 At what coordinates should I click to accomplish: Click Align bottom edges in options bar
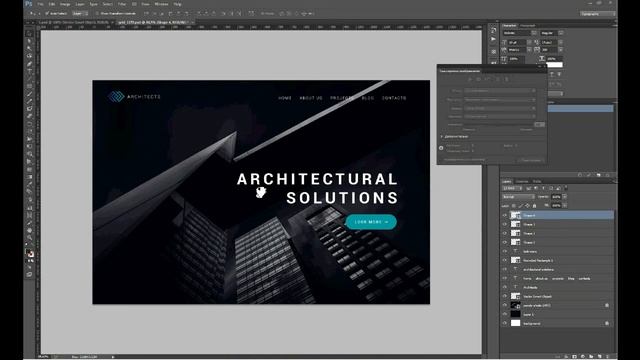tap(163, 13)
